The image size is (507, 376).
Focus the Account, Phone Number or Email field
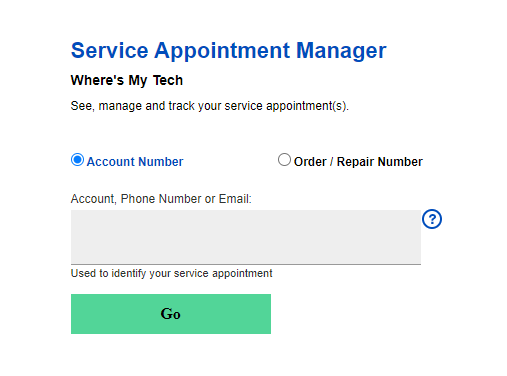coord(246,237)
